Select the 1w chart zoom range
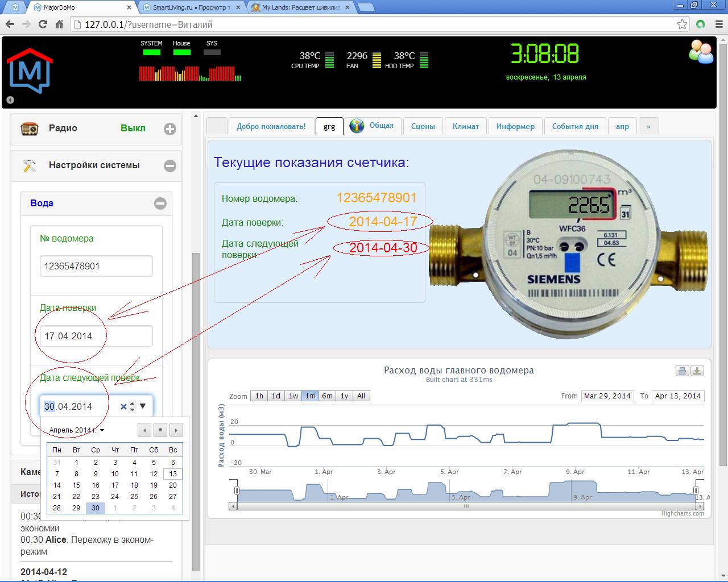 click(x=293, y=396)
